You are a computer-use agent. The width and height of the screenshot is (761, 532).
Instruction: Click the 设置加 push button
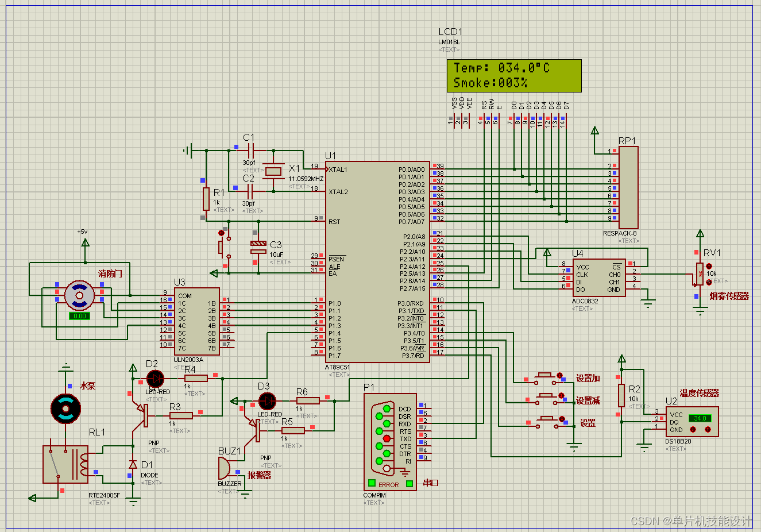[544, 377]
